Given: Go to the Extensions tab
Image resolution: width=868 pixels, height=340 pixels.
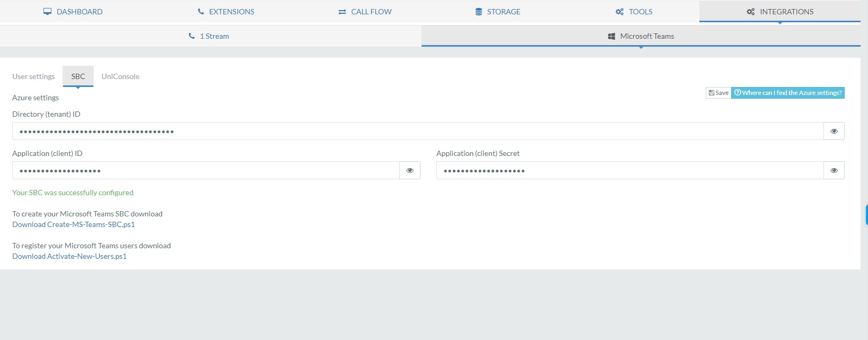Looking at the screenshot, I should pos(226,12).
